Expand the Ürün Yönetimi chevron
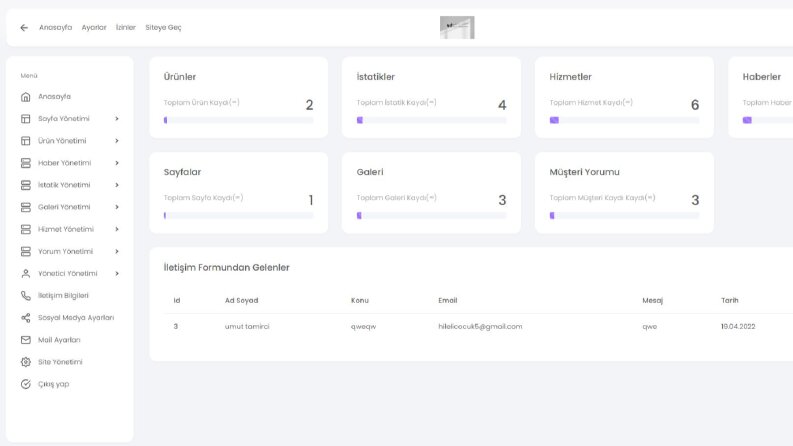The image size is (793, 446). point(117,141)
